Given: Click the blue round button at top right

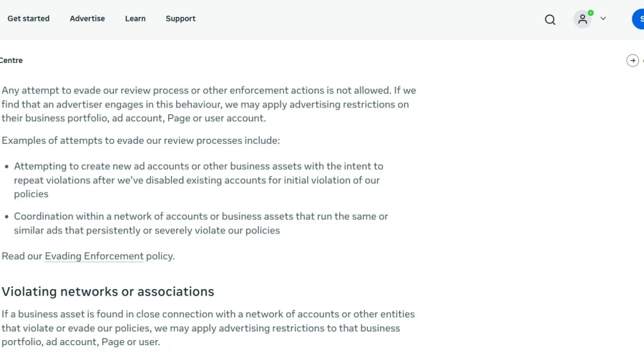Looking at the screenshot, I should [638, 19].
